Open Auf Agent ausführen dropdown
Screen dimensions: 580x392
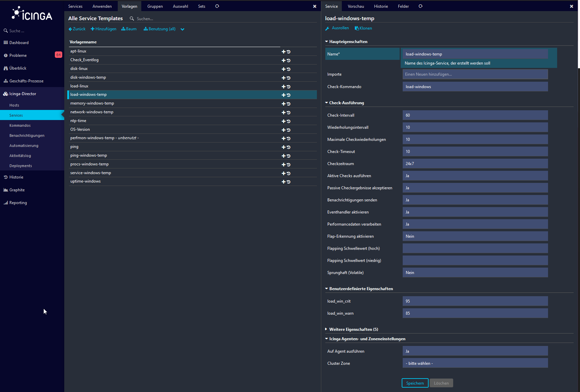(x=475, y=351)
